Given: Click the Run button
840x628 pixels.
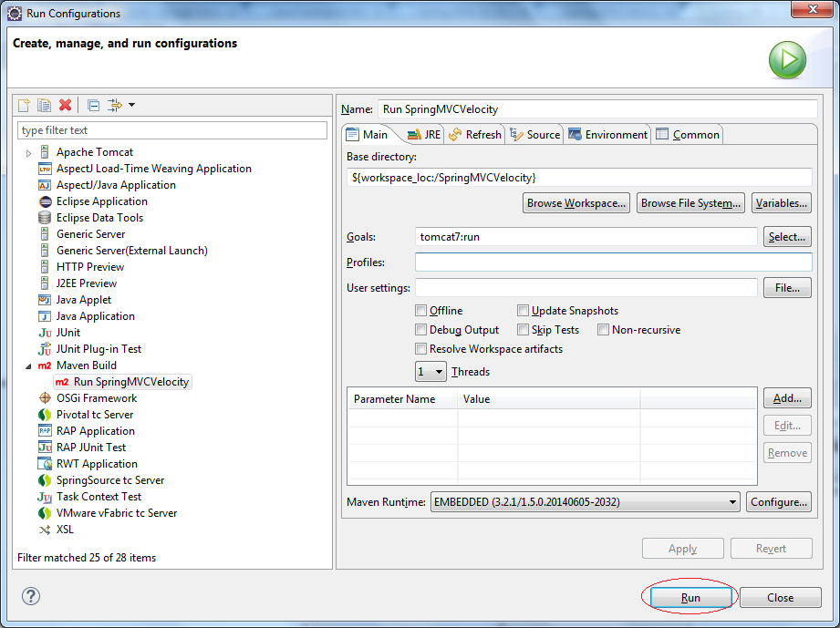Looking at the screenshot, I should [x=690, y=598].
